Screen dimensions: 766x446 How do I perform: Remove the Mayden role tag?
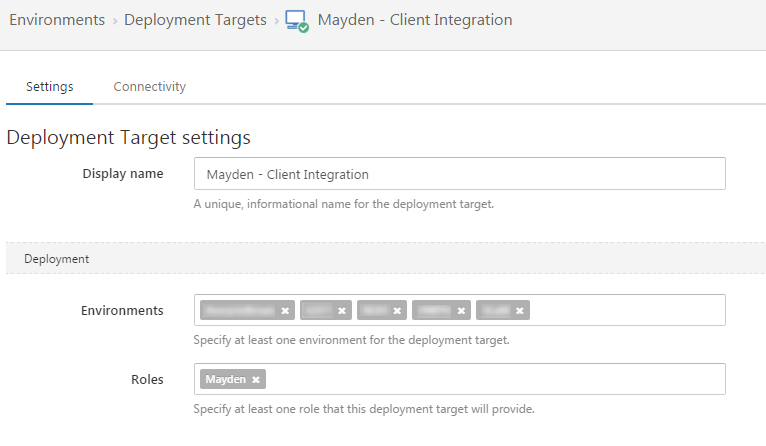point(256,380)
